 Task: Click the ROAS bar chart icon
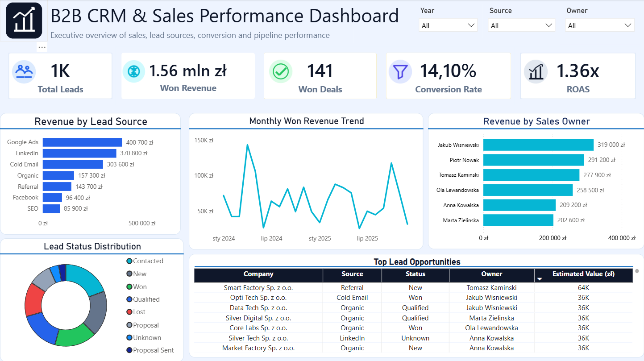pos(536,71)
